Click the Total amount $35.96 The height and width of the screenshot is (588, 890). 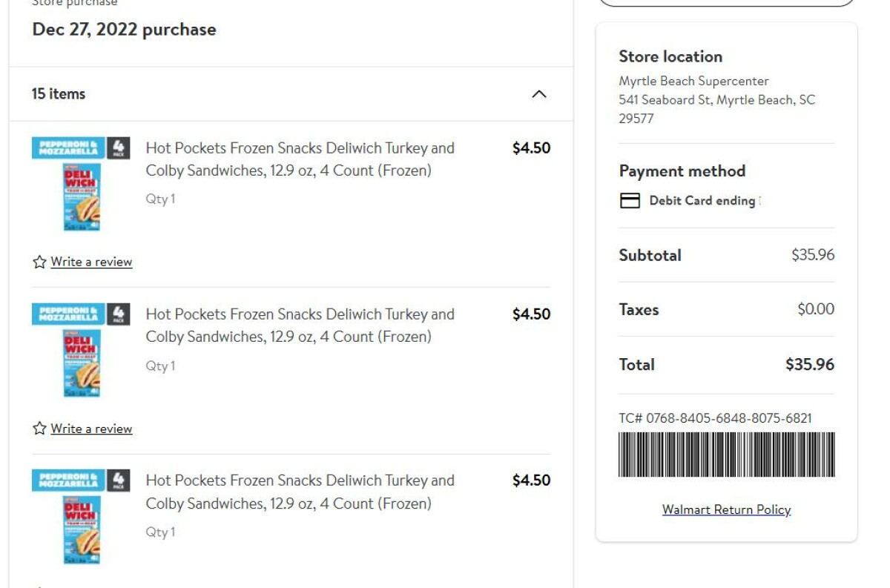[810, 364]
